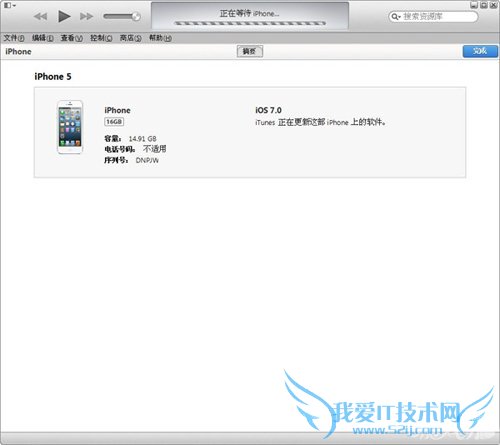This screenshot has height=445, width=500.
Task: Open the iTunes window menu icon
Action: tap(9, 5)
